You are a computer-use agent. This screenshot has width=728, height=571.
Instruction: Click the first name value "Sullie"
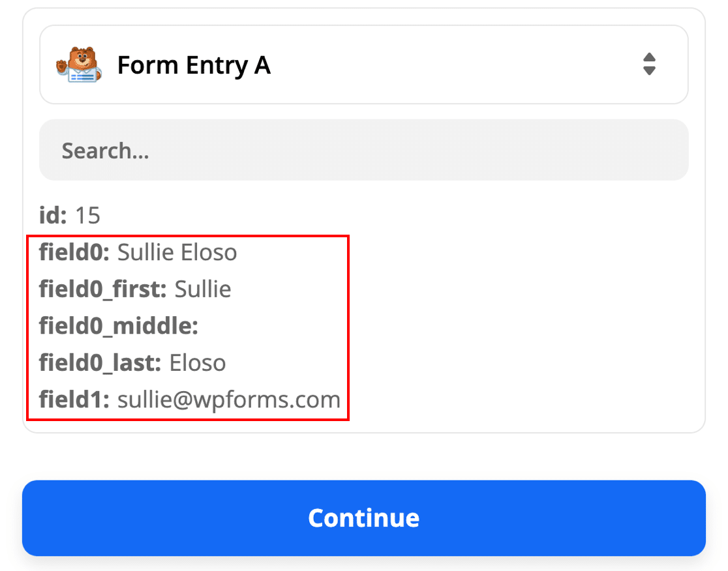pyautogui.click(x=203, y=289)
